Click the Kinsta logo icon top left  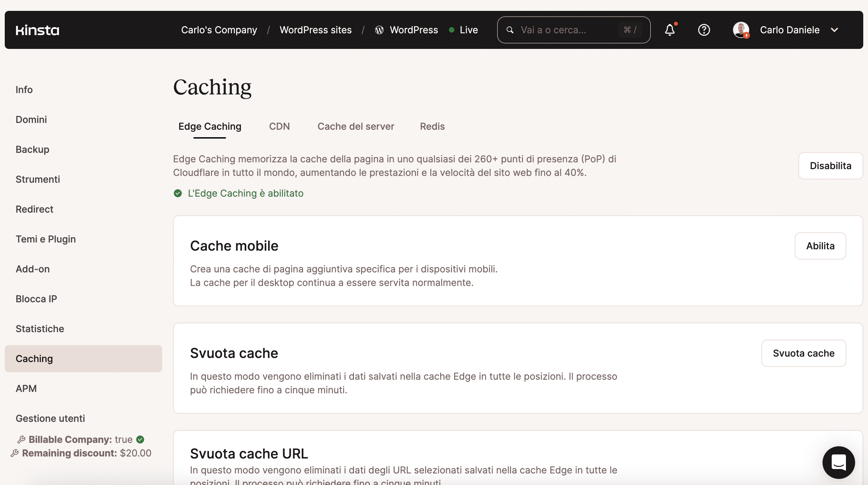(x=37, y=29)
